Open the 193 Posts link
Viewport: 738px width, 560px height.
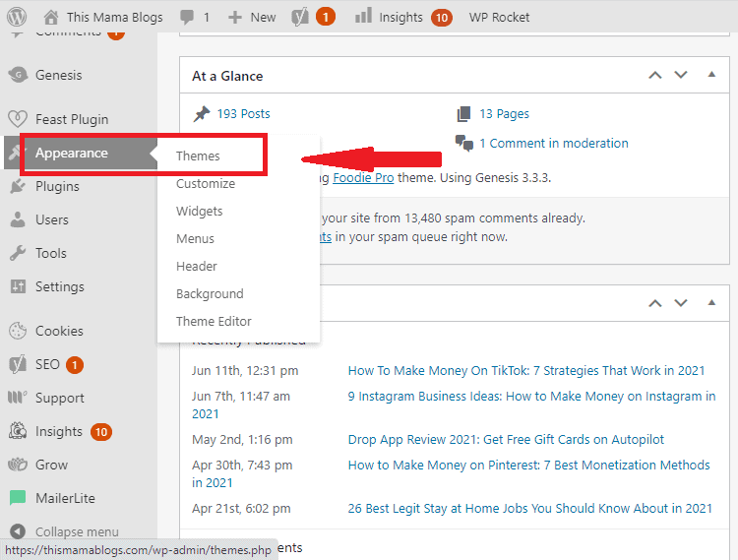[x=243, y=114]
